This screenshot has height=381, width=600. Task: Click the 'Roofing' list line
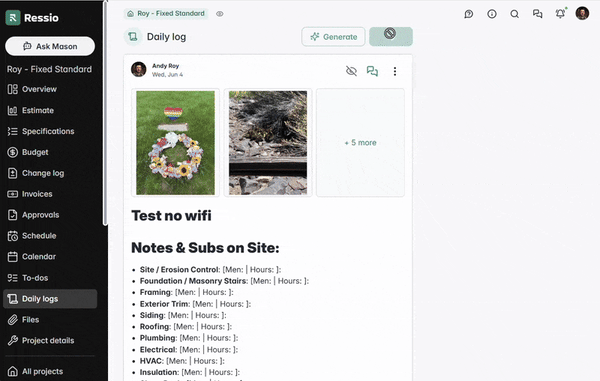(x=186, y=327)
